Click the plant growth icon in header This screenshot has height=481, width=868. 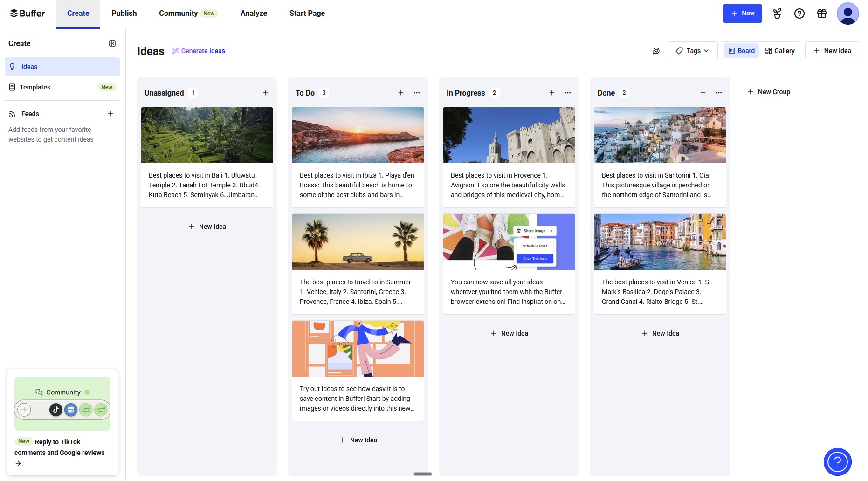777,13
